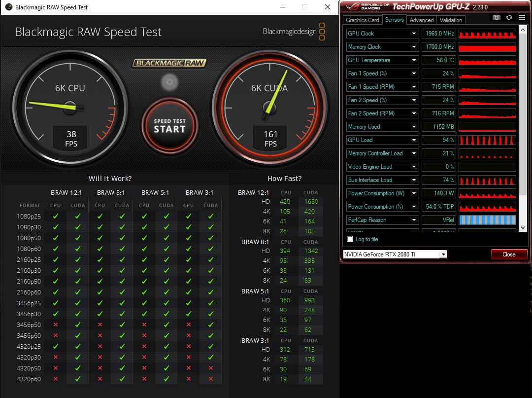The height and width of the screenshot is (398, 532).
Task: Open the GPU Temperature sensor dropdown
Action: pyautogui.click(x=414, y=60)
